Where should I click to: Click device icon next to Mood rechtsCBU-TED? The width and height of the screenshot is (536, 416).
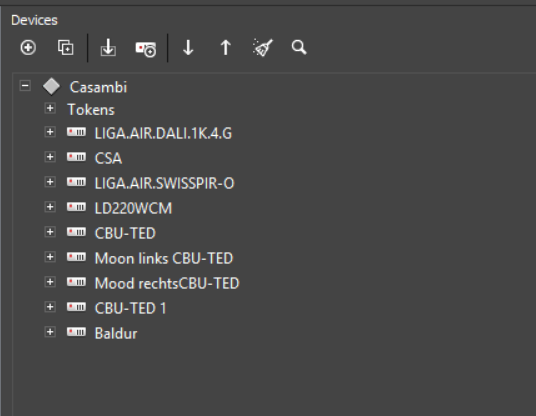click(x=76, y=282)
